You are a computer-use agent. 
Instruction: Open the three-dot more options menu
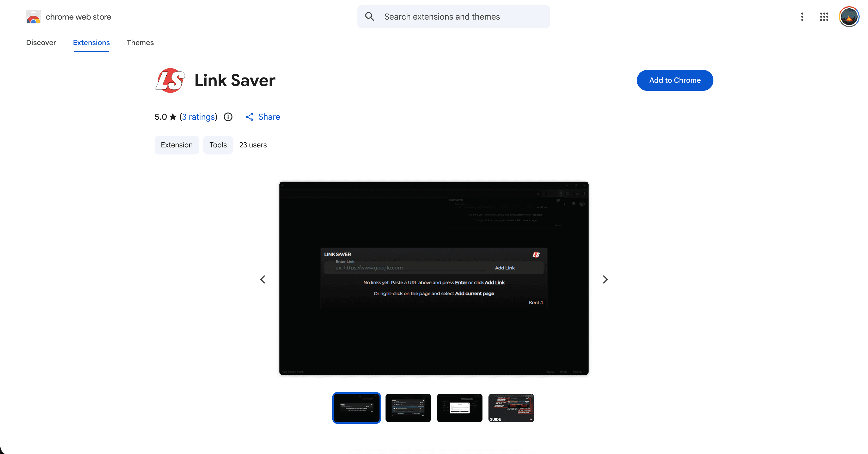[x=802, y=16]
